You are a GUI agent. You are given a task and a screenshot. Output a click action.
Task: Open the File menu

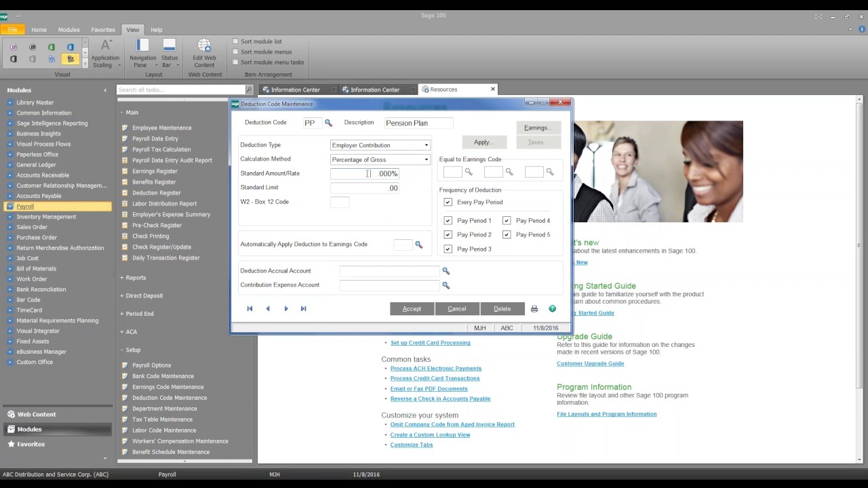tap(12, 30)
